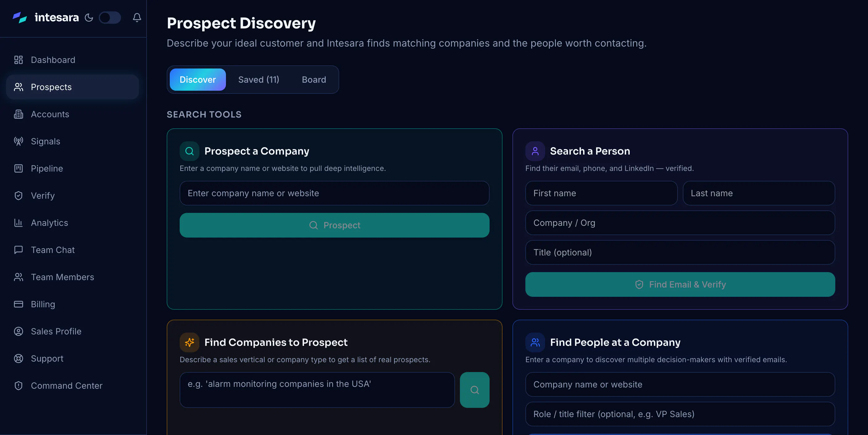
Task: Click the moon icon beside the theme switch
Action: (x=89, y=18)
